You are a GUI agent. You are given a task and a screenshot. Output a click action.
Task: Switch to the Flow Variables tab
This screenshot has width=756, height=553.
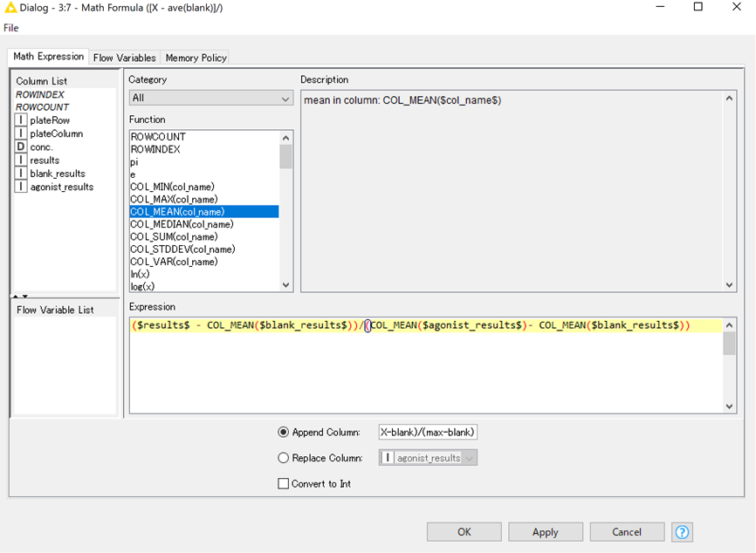(x=124, y=58)
